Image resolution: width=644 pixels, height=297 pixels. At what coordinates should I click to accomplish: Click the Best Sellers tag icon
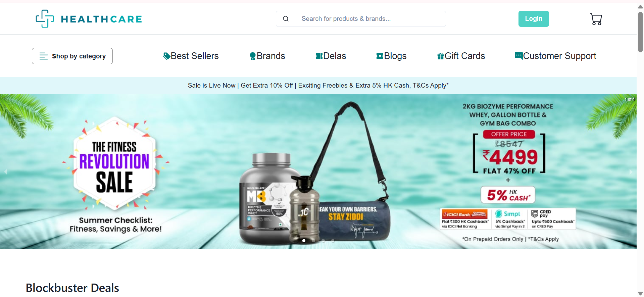166,56
